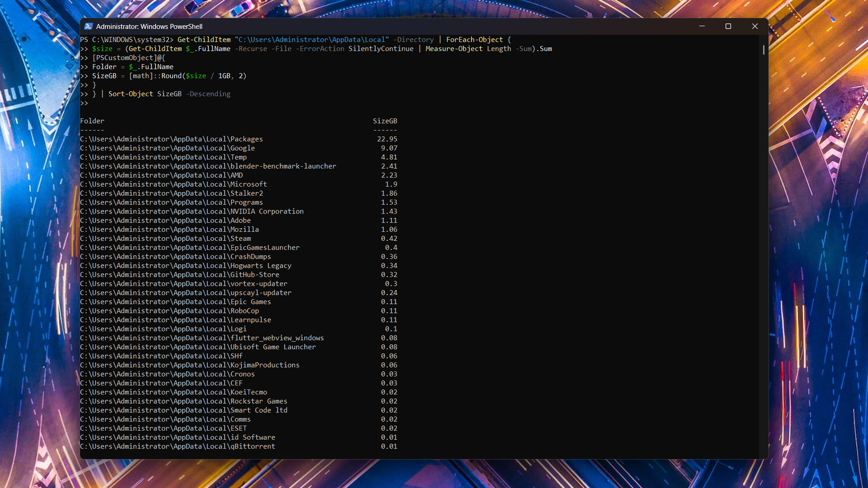868x488 pixels.
Task: Select the Local\CEF folder path
Action: click(x=162, y=383)
